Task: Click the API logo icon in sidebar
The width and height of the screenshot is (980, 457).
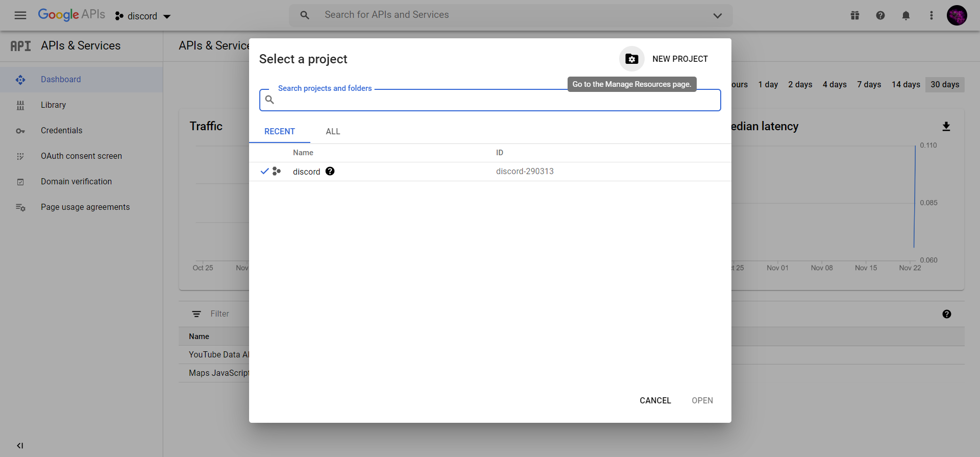Action: pos(20,46)
